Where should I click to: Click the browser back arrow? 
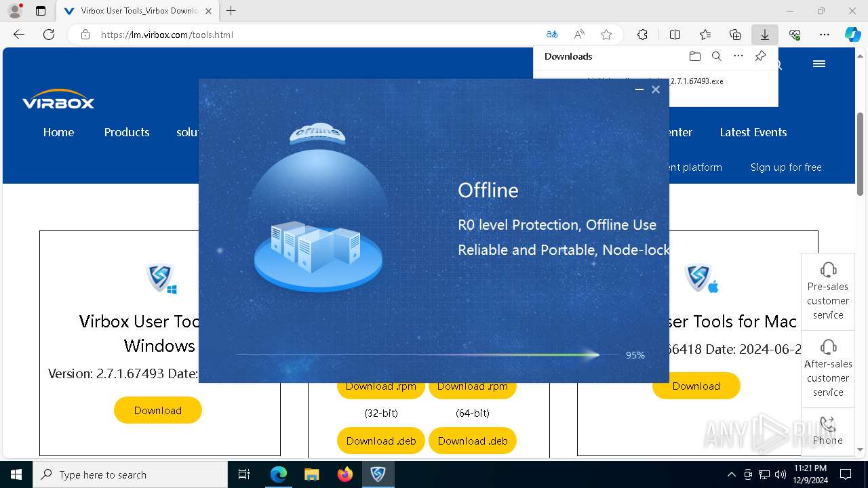[19, 35]
